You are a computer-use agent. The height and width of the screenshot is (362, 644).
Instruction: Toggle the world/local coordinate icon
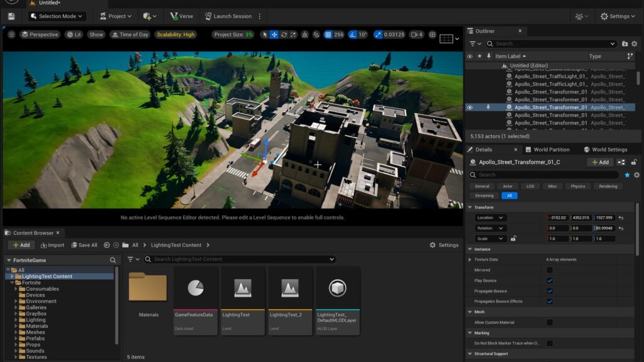click(305, 35)
